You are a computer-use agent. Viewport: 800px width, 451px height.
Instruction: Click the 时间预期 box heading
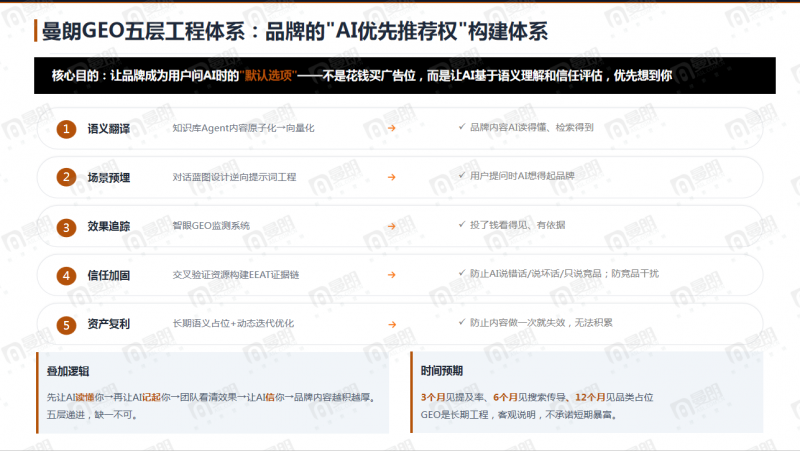tap(441, 371)
